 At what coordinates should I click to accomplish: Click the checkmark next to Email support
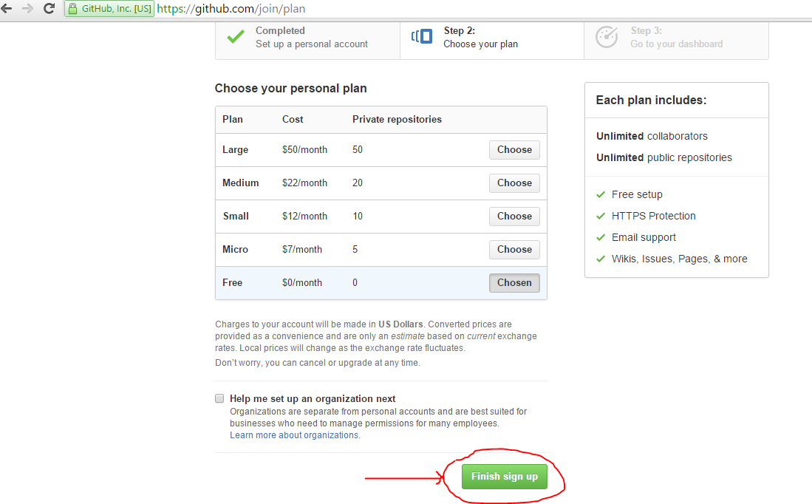[x=600, y=237]
